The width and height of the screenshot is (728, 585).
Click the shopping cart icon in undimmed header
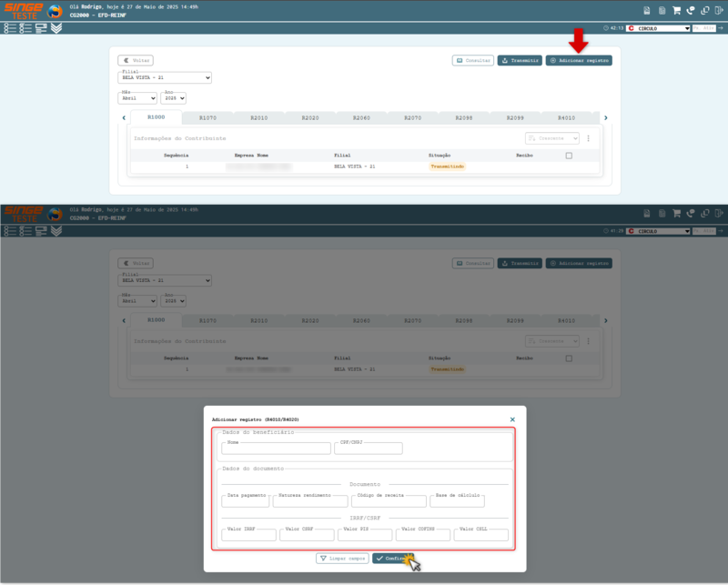click(x=676, y=11)
